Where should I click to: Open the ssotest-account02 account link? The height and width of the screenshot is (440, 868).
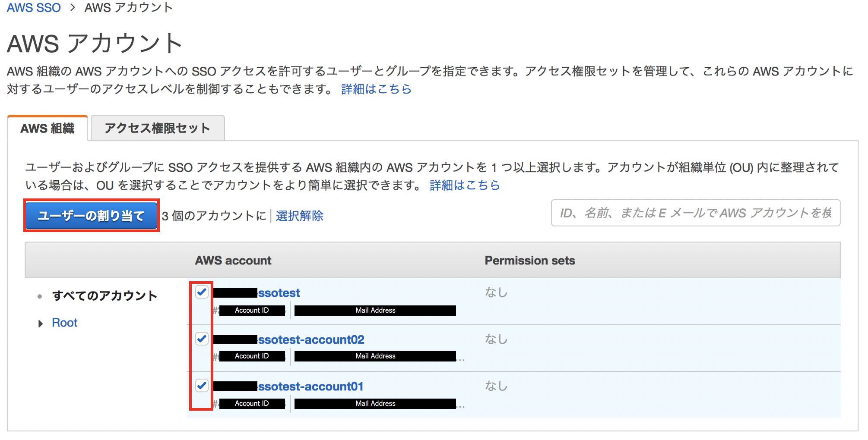311,339
